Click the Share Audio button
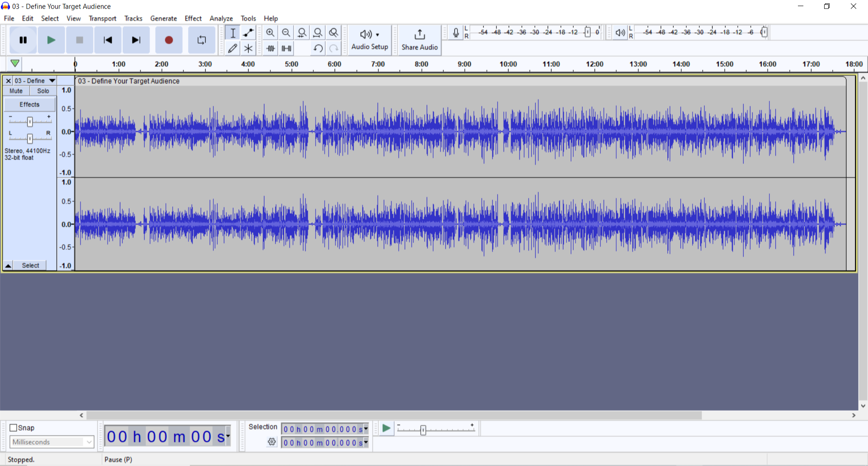The image size is (868, 466). 419,40
